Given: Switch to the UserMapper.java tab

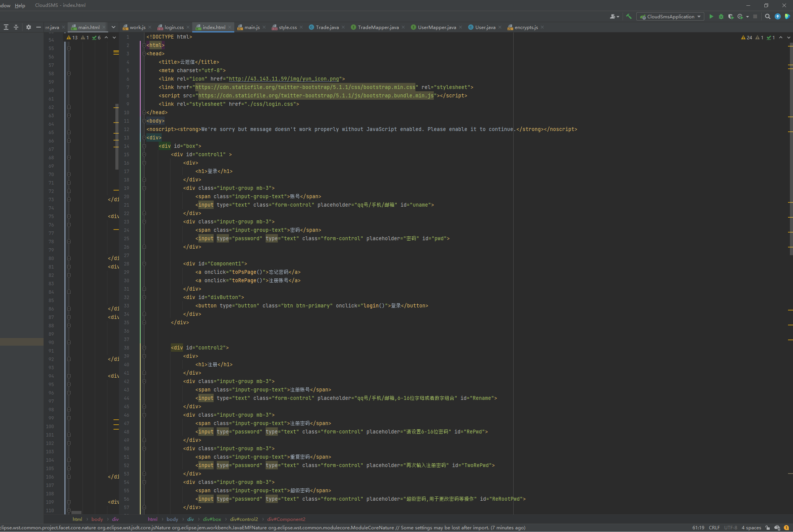Looking at the screenshot, I should (x=437, y=27).
